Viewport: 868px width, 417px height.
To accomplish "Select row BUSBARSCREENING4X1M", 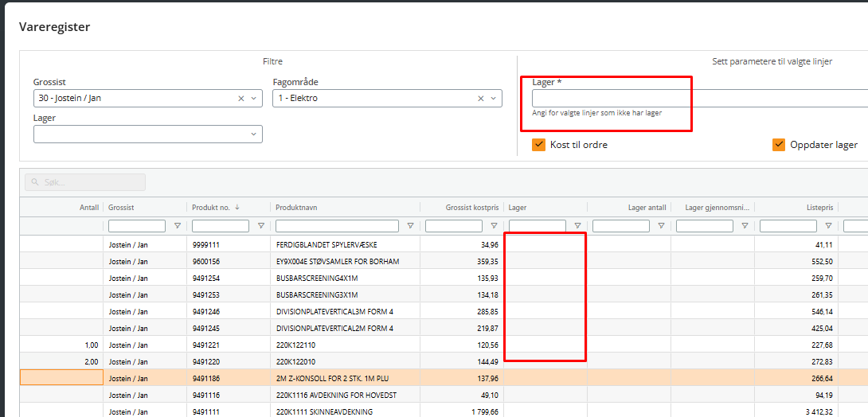I will coord(444,278).
